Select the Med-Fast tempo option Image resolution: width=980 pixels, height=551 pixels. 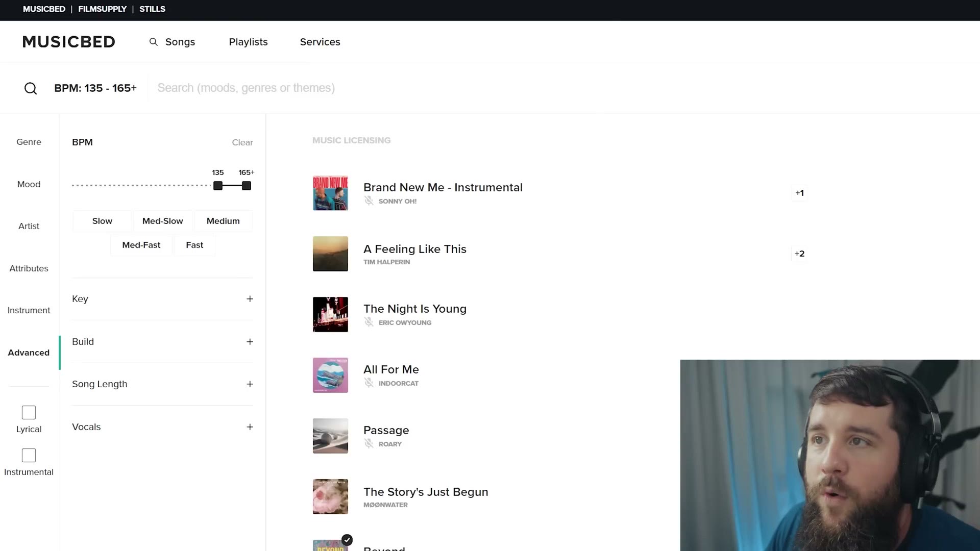click(x=141, y=245)
